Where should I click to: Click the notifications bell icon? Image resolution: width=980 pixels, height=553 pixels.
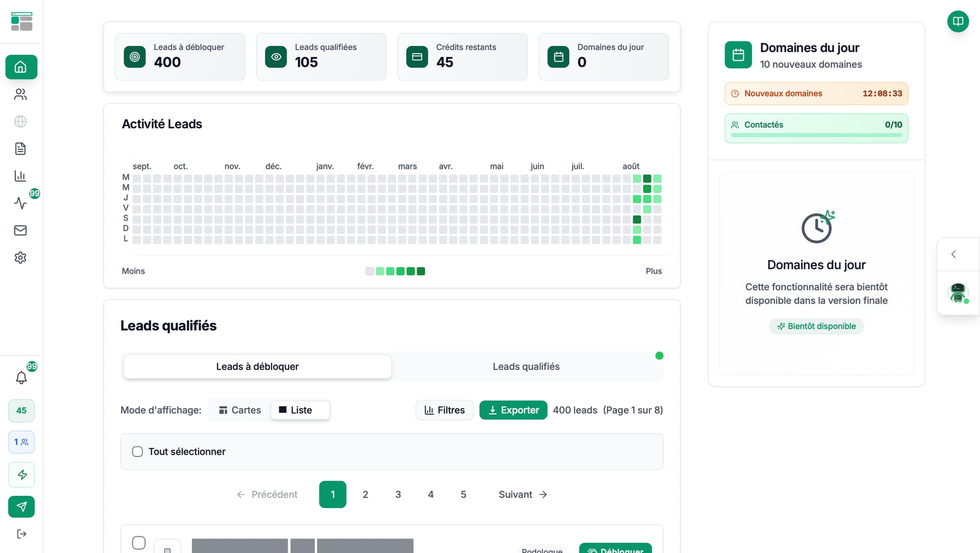[21, 378]
